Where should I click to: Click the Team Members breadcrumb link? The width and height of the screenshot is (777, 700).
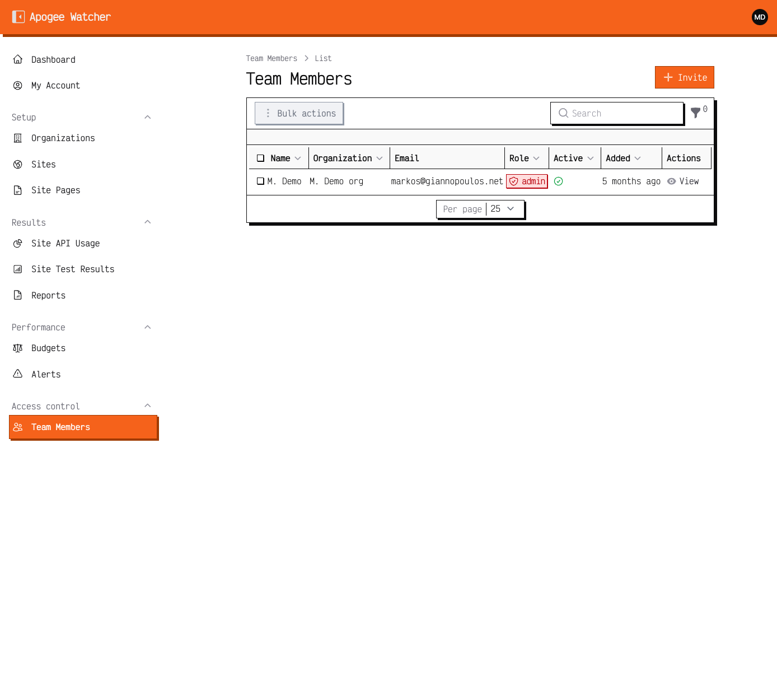(272, 58)
